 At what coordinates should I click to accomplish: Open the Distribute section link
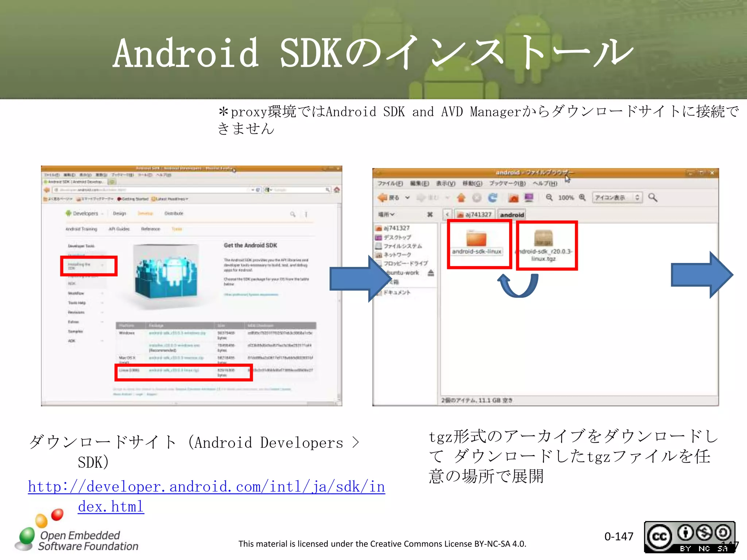click(x=174, y=214)
